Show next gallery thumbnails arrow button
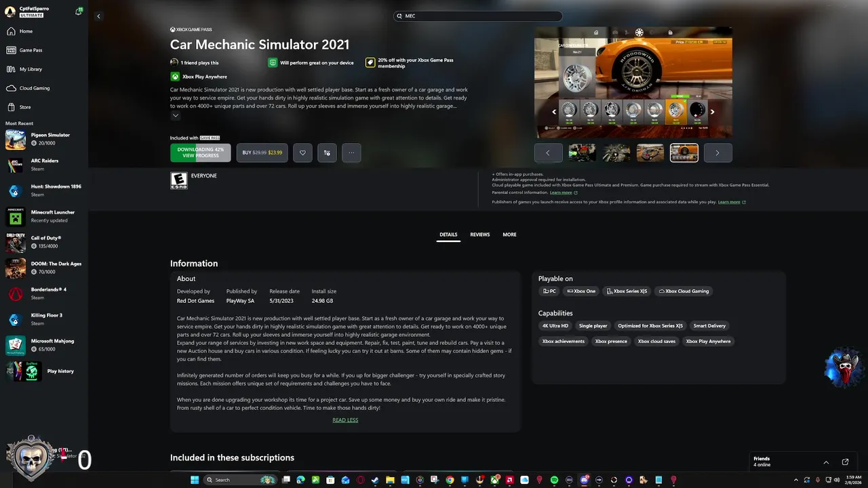 717,152
